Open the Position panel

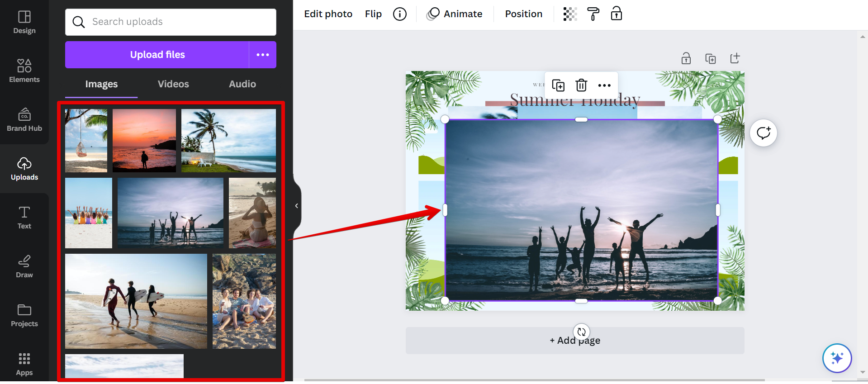point(524,14)
